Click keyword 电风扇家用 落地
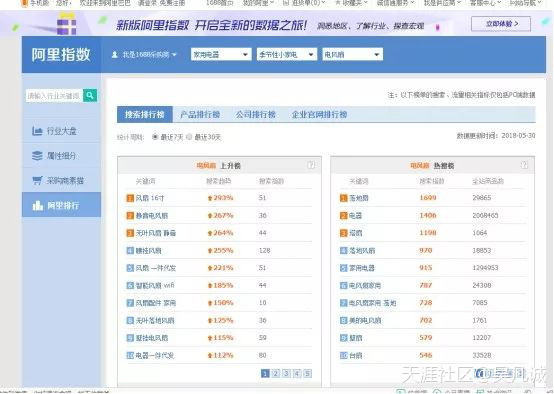 coord(373,303)
